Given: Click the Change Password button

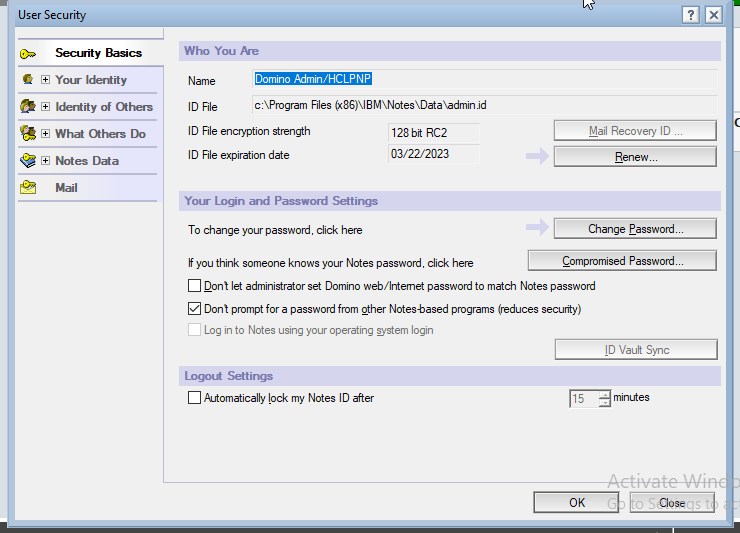Looking at the screenshot, I should pyautogui.click(x=635, y=229).
